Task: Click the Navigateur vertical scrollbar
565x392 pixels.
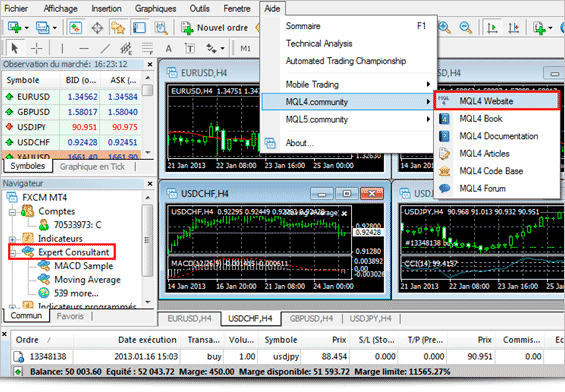Action: tap(147, 249)
